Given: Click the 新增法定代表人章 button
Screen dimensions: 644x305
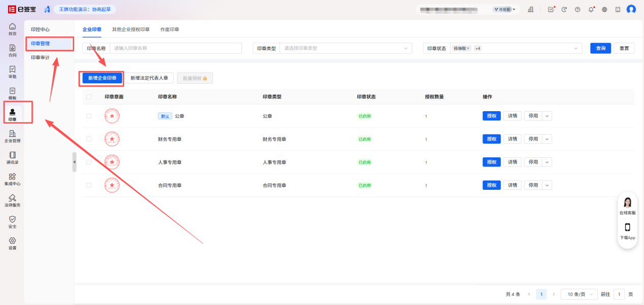Looking at the screenshot, I should [x=149, y=78].
